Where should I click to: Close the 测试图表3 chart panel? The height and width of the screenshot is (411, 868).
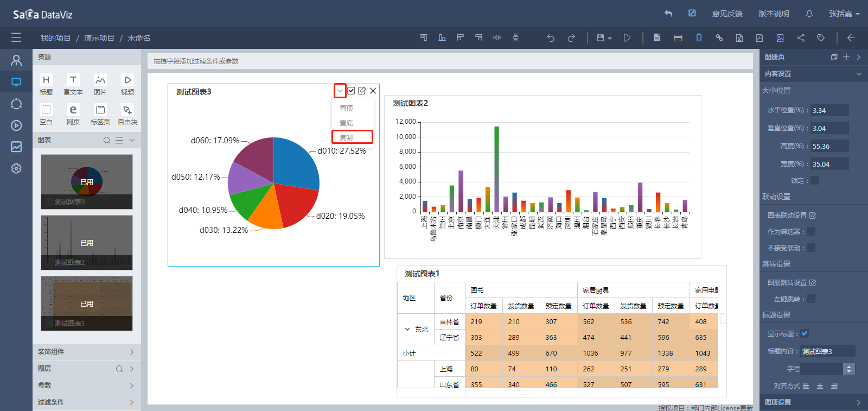pos(373,91)
